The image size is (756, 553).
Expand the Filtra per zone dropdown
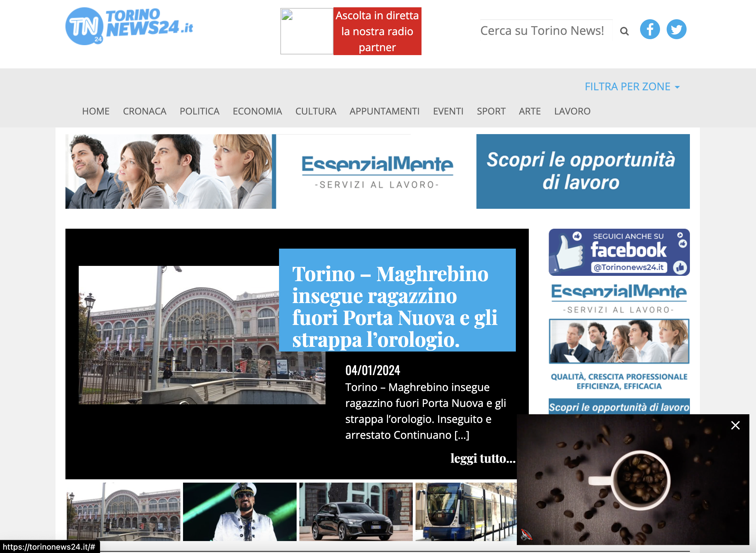[632, 87]
